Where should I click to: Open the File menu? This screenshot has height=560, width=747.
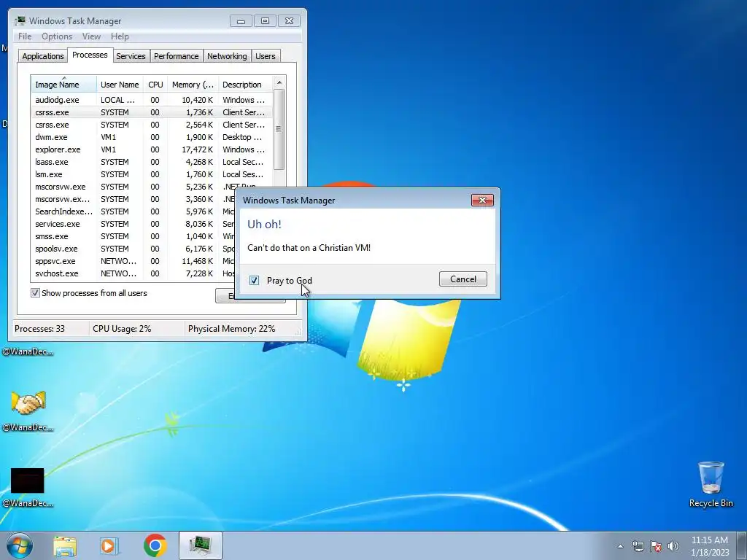tap(25, 36)
